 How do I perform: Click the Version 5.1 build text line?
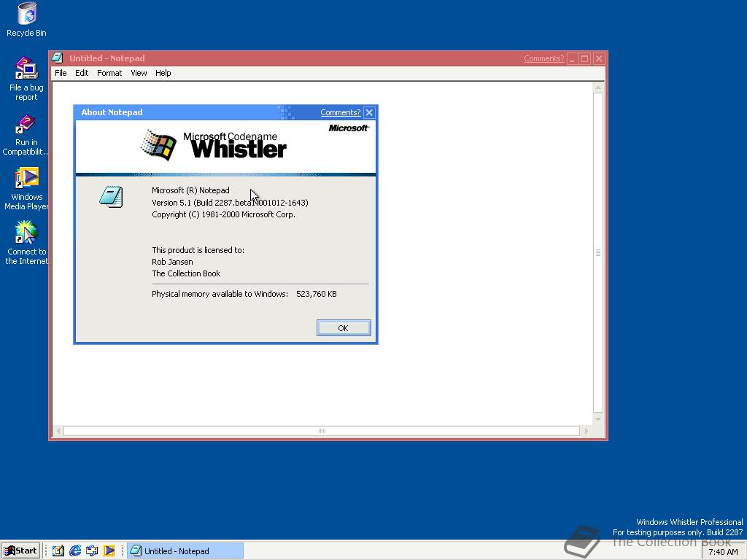point(230,203)
